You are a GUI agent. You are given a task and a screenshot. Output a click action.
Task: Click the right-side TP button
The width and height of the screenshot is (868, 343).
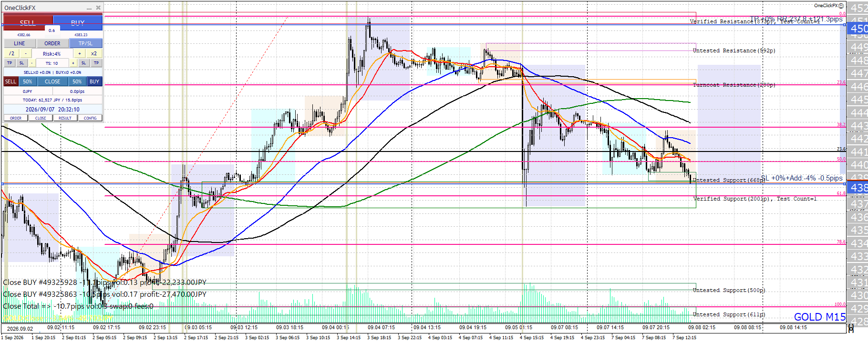tap(96, 63)
